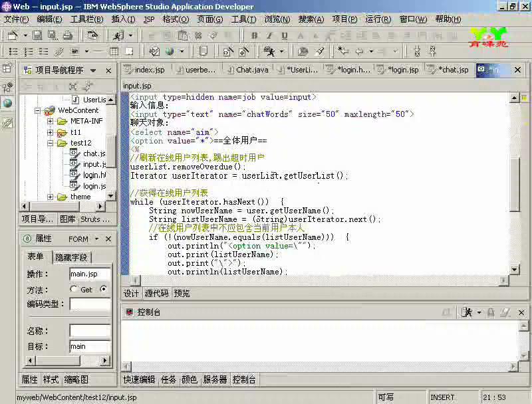Click the Link with Editor navigator icon
Viewport: 532px width, 404px height.
(x=88, y=86)
